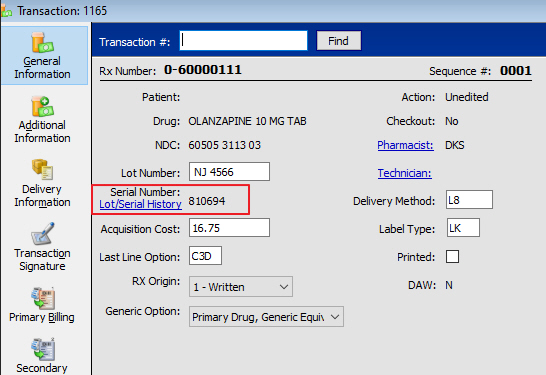Image resolution: width=546 pixels, height=375 pixels.
Task: Select the Last Line Option field
Action: click(x=205, y=256)
